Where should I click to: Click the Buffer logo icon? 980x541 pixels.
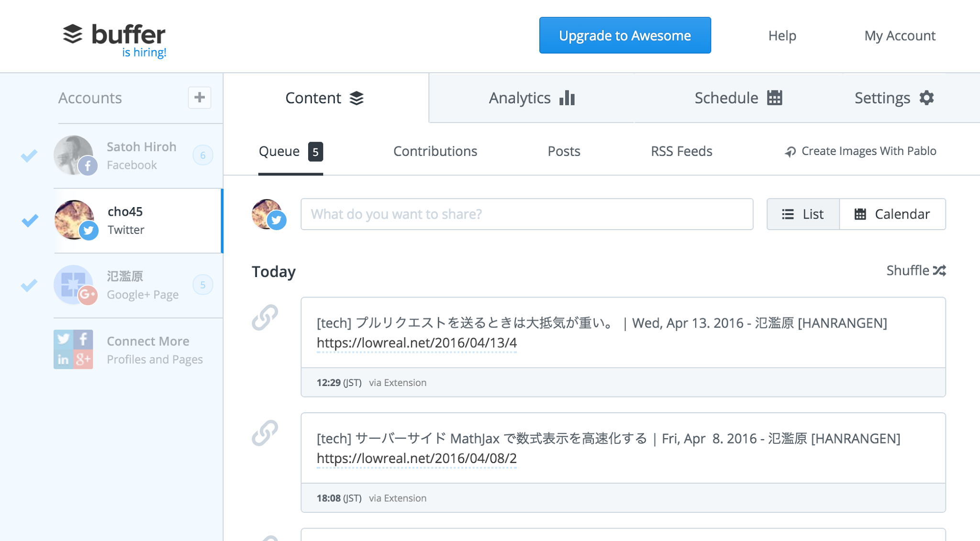pyautogui.click(x=73, y=34)
